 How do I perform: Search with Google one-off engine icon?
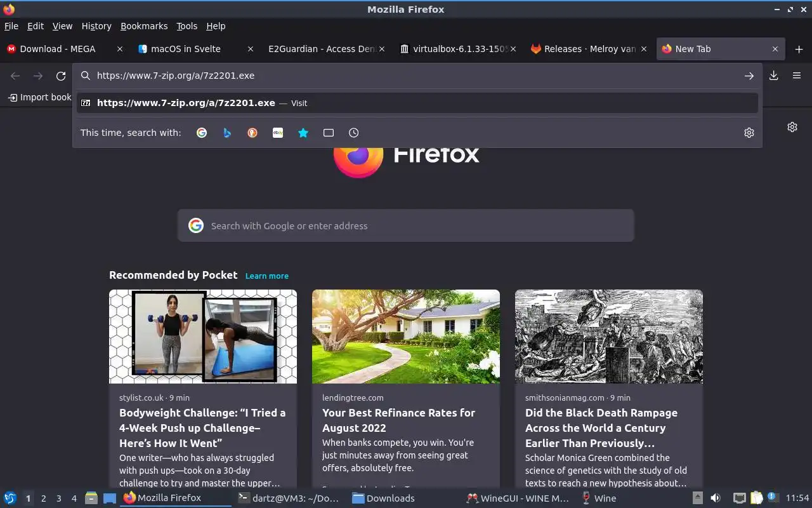(202, 133)
